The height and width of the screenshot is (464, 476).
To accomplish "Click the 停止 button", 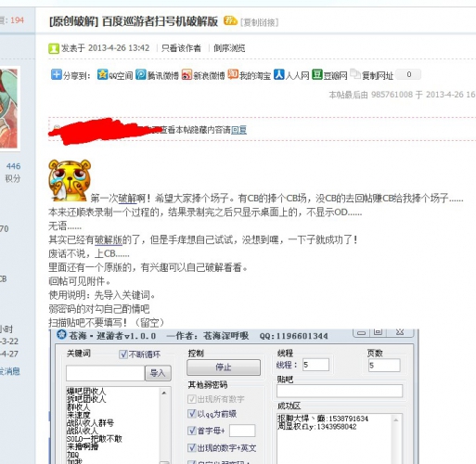I will [x=224, y=367].
